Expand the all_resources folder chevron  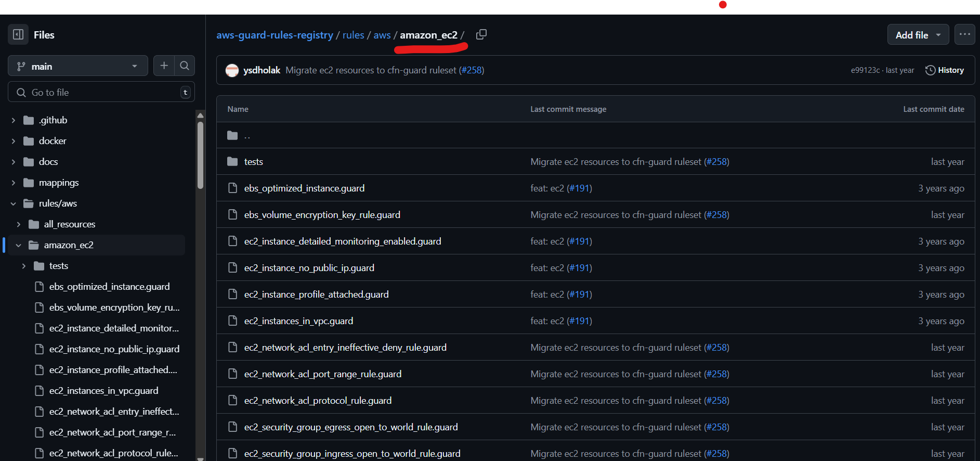pos(19,224)
